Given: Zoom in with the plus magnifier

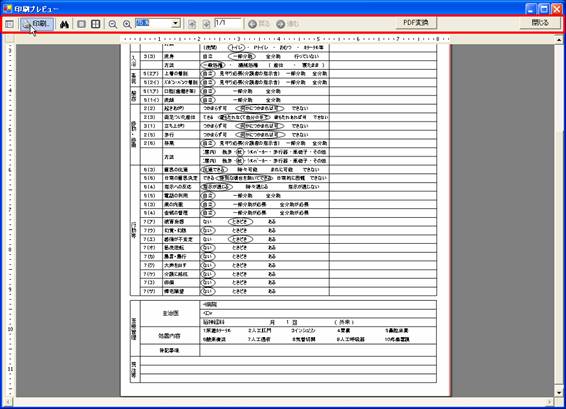Looking at the screenshot, I should pos(127,24).
